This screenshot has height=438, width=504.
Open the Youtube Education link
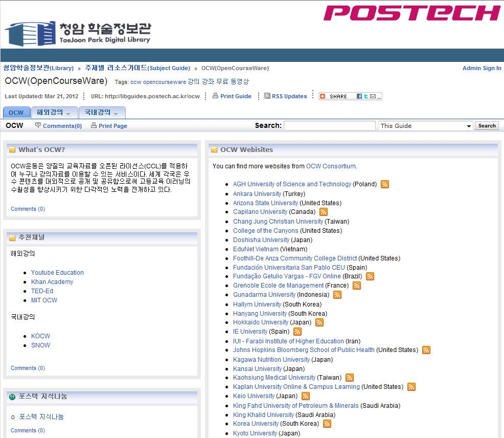pyautogui.click(x=58, y=273)
